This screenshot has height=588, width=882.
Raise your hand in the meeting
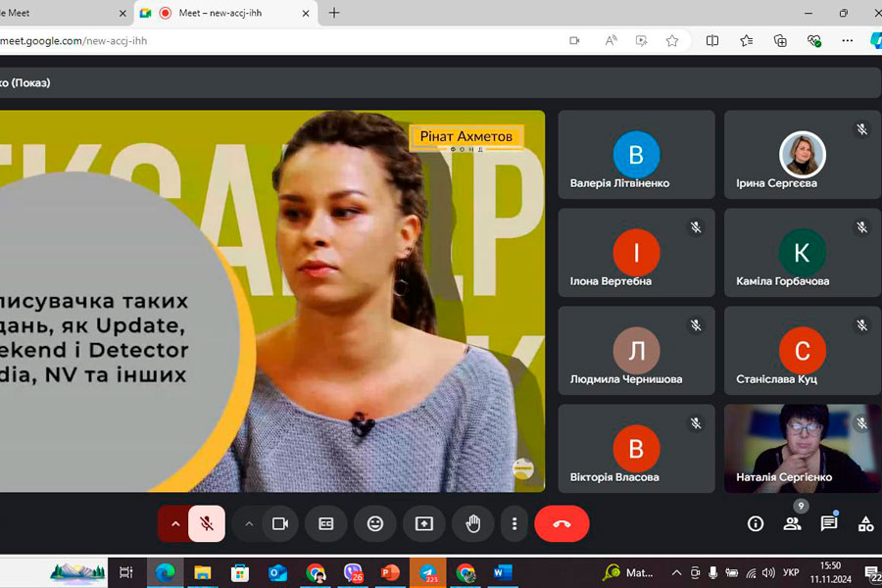(x=472, y=523)
